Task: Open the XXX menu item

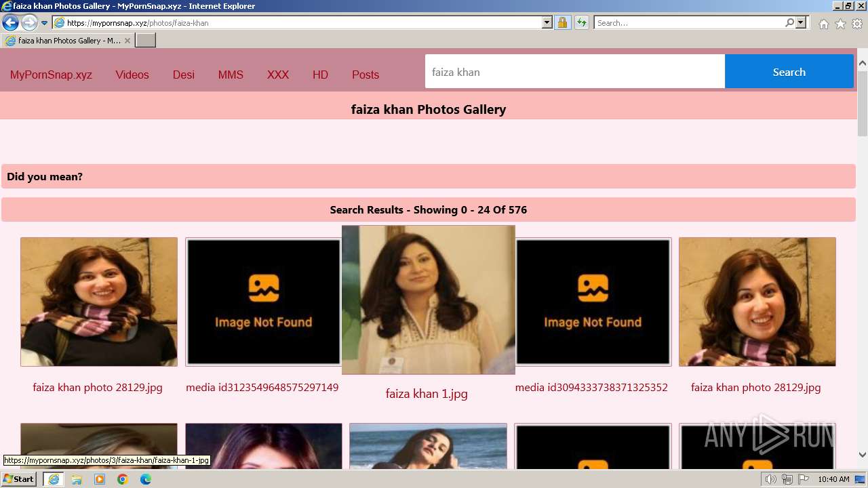Action: pos(278,75)
